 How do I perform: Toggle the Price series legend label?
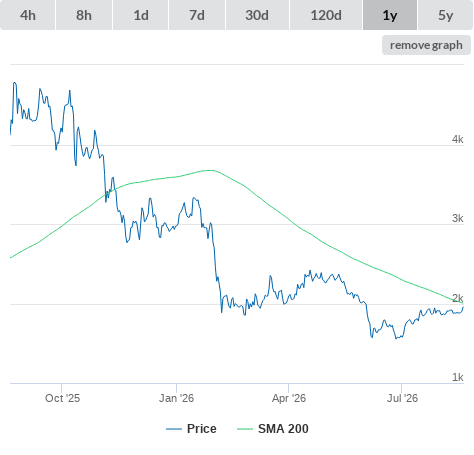tap(202, 429)
